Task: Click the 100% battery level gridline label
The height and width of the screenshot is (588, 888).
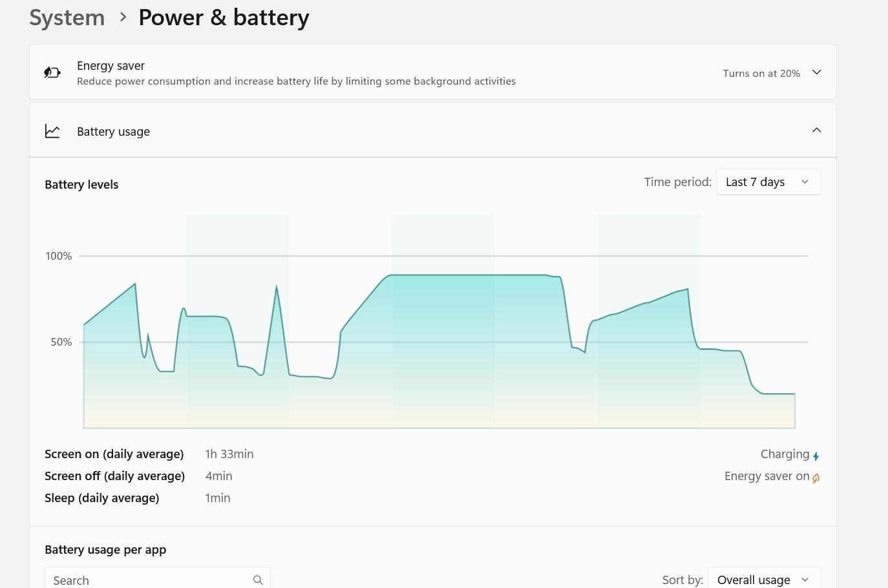Action: click(x=59, y=257)
